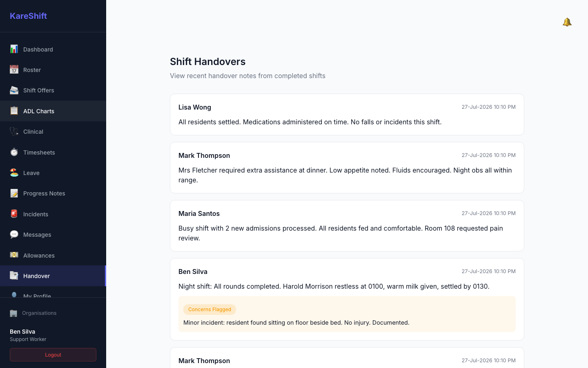This screenshot has width=588, height=368.
Task: Open ADL Charts in sidebar
Action: pyautogui.click(x=53, y=111)
